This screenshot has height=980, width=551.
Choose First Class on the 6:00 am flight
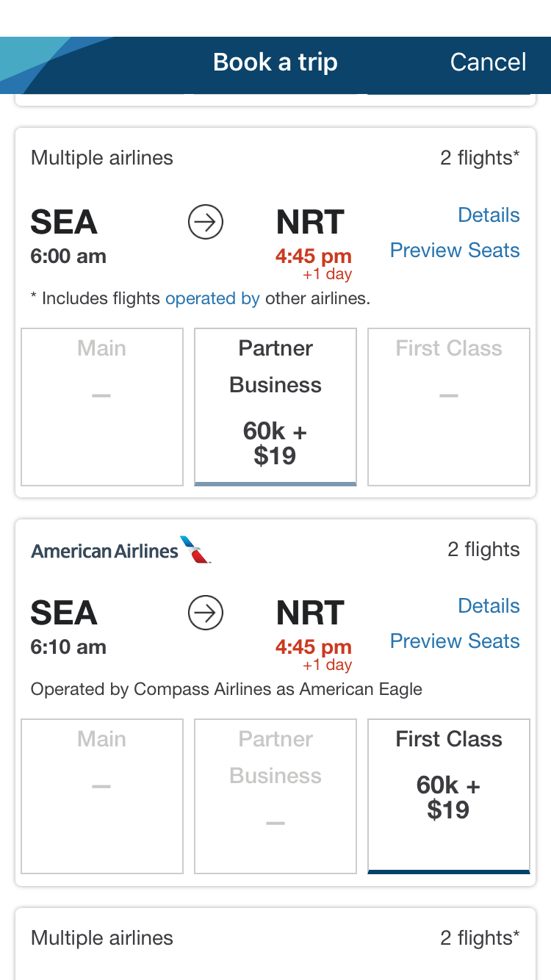[449, 407]
